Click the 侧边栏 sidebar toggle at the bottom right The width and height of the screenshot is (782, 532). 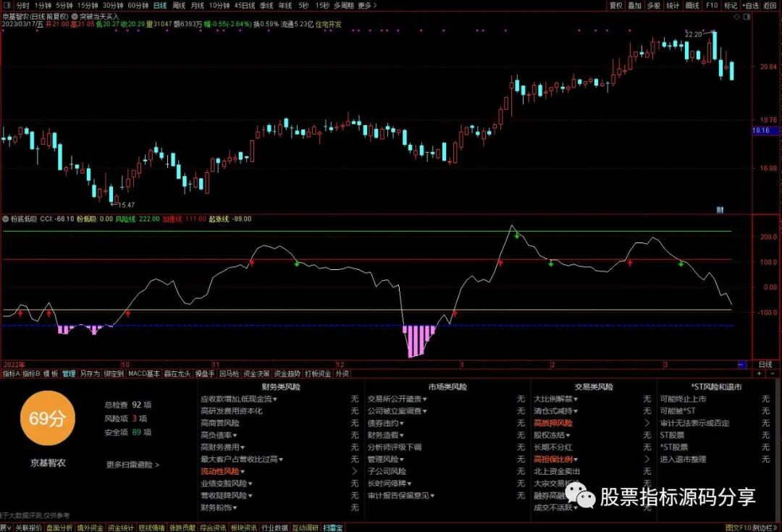[x=765, y=528]
